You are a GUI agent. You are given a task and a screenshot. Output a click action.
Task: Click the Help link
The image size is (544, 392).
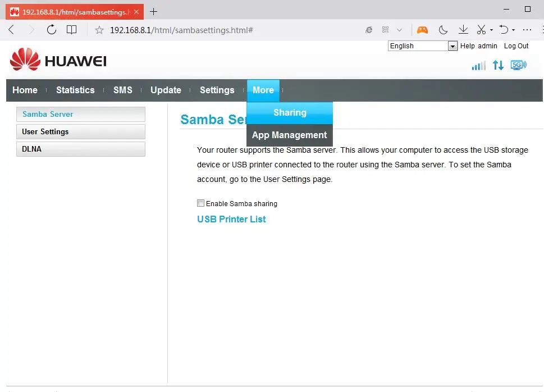467,46
